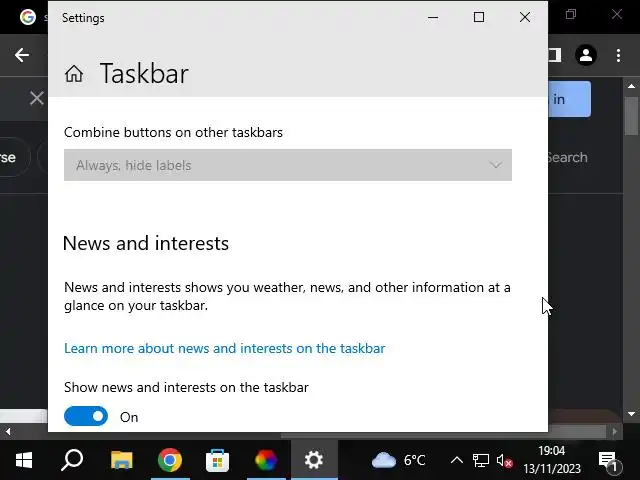The image size is (640, 480).
Task: Click Chrome vertical scrollbar up arrow
Action: click(x=631, y=86)
